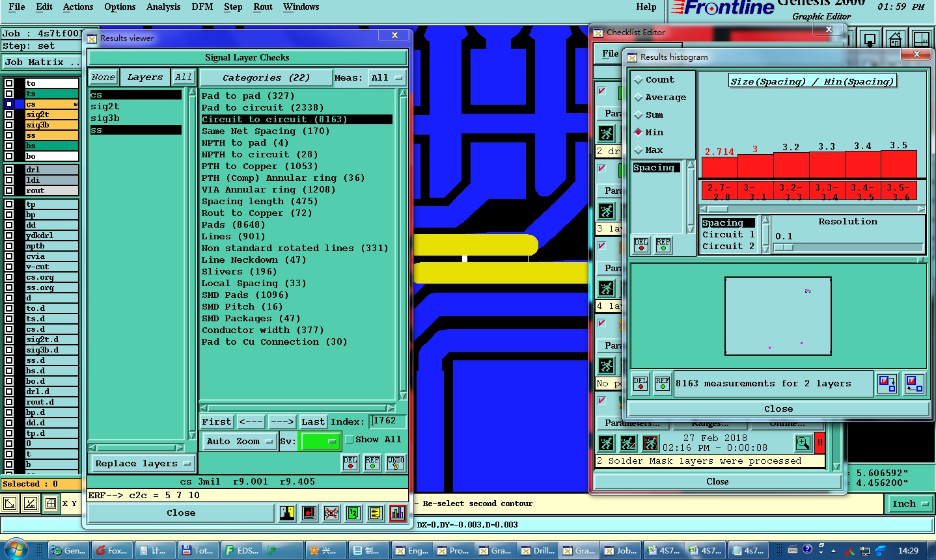The height and width of the screenshot is (560, 936).
Task: Open the Replace layers dropdown
Action: (x=143, y=464)
